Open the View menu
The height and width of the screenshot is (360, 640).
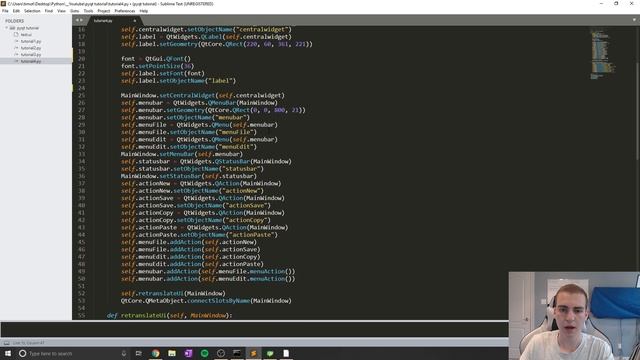(61, 11)
